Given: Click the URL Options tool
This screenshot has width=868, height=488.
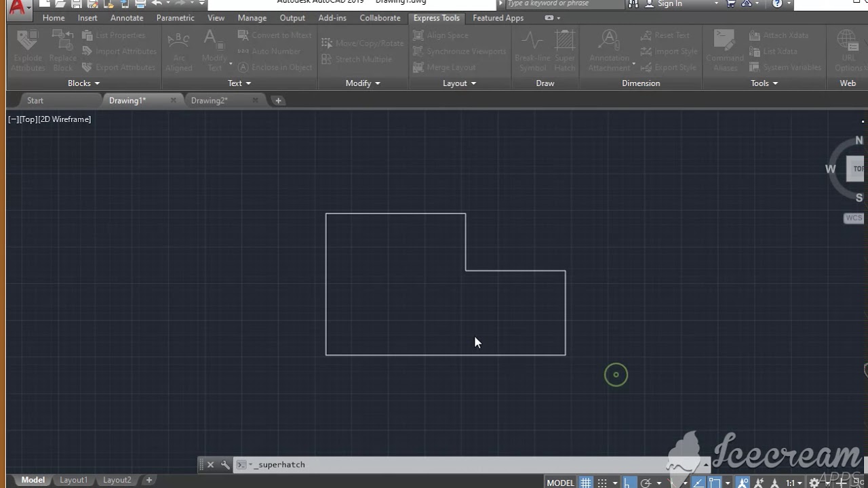Looking at the screenshot, I should 849,51.
